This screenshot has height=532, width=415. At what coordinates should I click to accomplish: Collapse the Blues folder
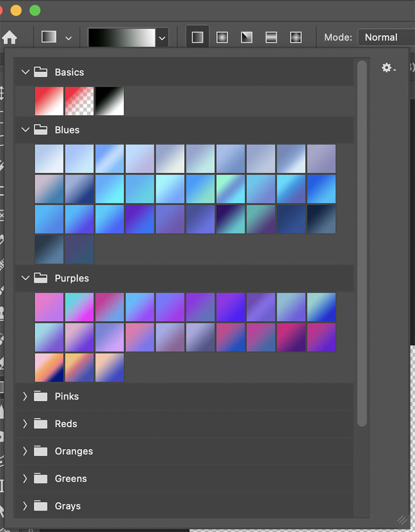(x=25, y=130)
